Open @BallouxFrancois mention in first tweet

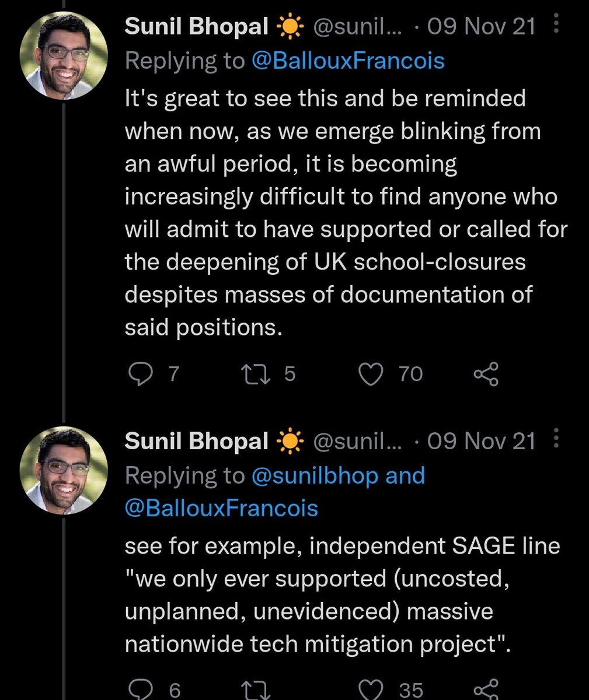(347, 60)
